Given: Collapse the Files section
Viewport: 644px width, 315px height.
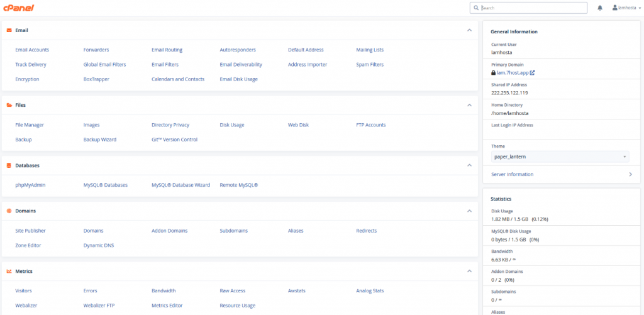Looking at the screenshot, I should [x=469, y=105].
